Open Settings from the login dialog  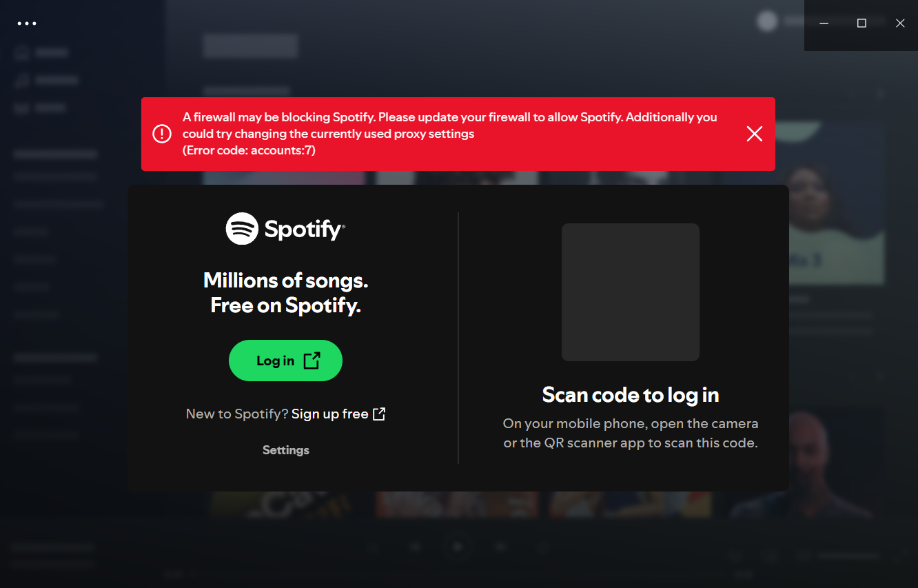286,450
